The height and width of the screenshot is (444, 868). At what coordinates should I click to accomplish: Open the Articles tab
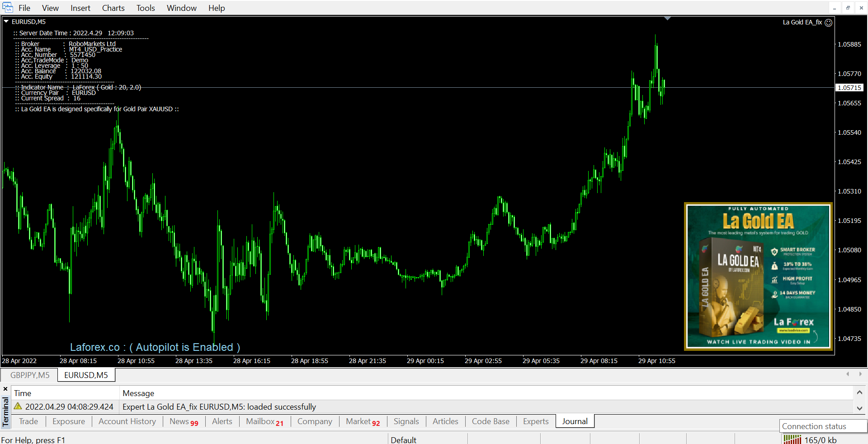[445, 421]
